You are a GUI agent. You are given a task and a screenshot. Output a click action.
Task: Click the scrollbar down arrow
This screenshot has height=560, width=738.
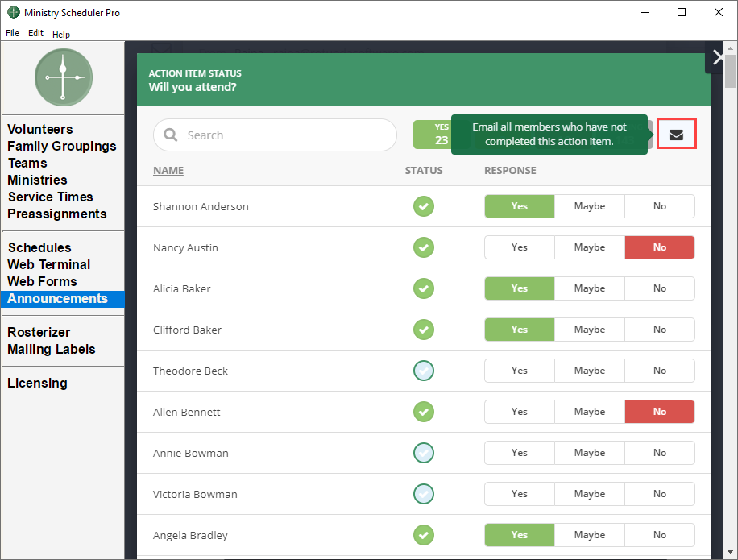pos(730,553)
